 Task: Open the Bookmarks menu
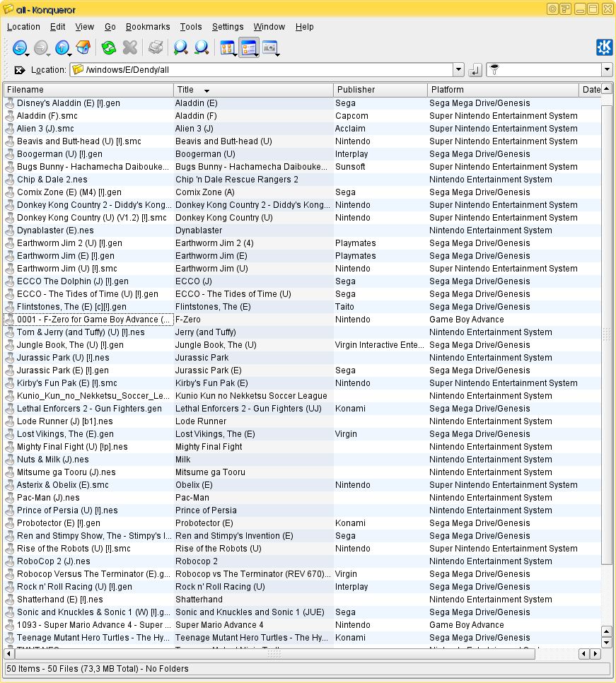click(148, 27)
